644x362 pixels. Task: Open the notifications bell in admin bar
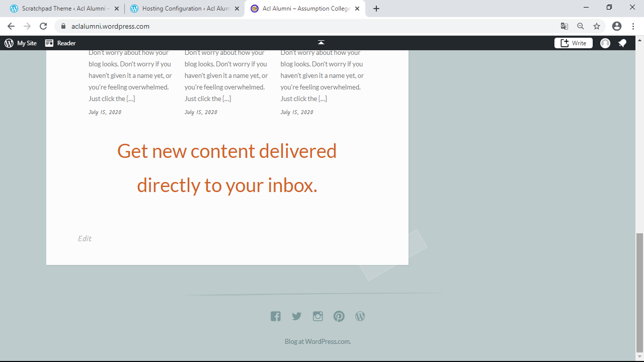622,43
